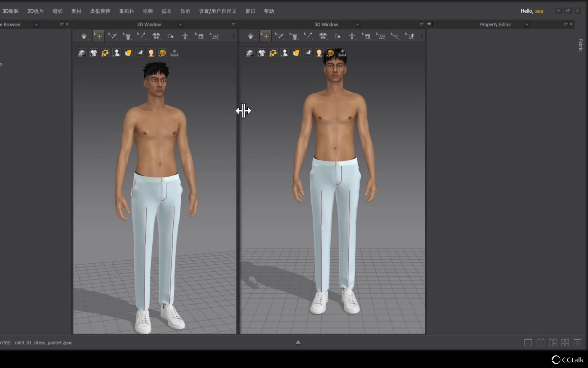Toggle Show Avatar icon in left 3D Window
588x368 pixels.
tap(117, 53)
